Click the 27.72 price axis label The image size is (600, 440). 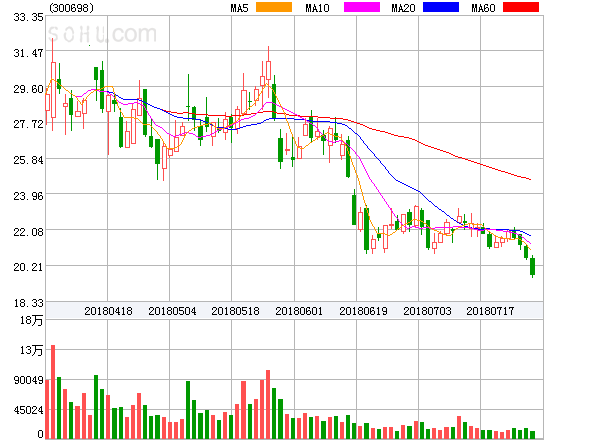pos(28,124)
